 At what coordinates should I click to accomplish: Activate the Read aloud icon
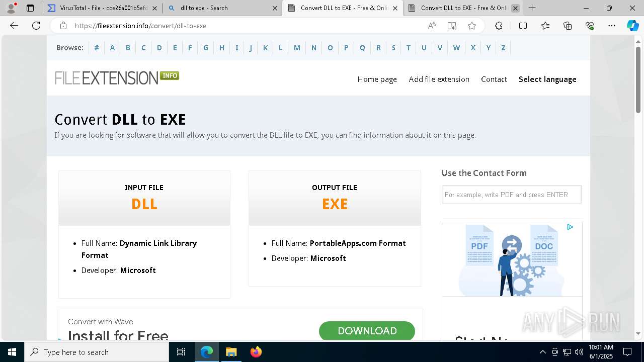coord(432,26)
